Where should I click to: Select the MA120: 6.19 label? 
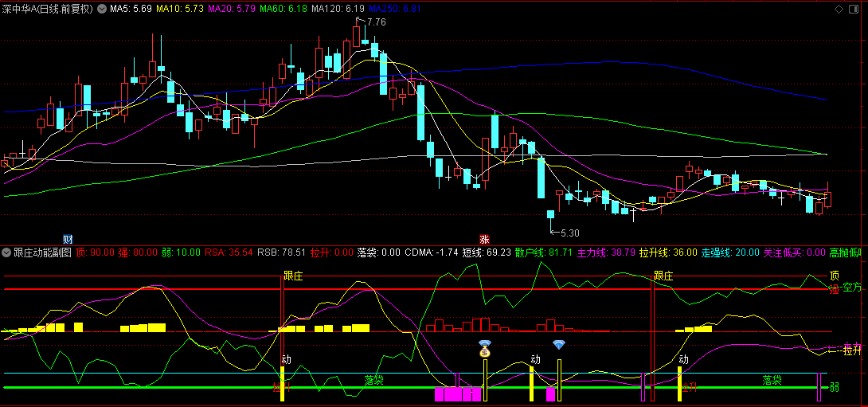[338, 8]
